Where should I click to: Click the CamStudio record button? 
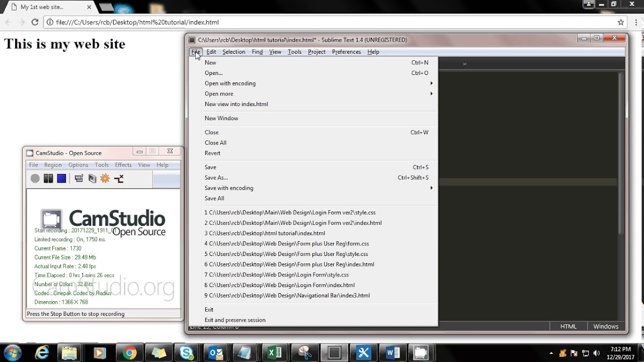pos(35,178)
